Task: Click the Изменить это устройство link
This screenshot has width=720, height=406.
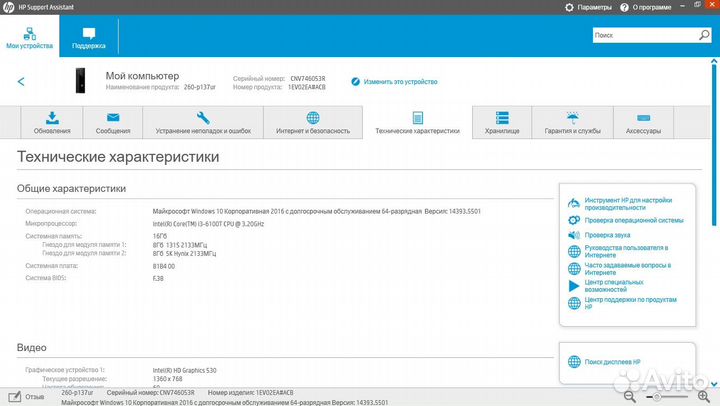Action: pos(400,82)
